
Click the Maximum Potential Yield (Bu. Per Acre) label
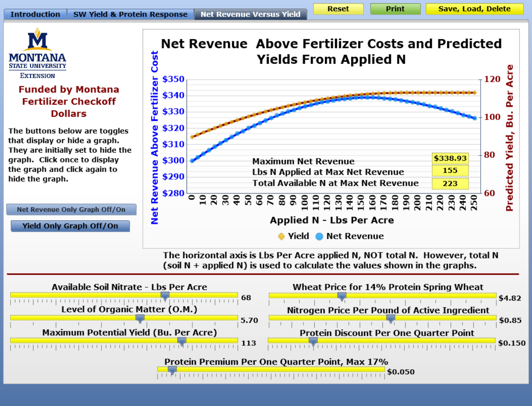pyautogui.click(x=130, y=332)
